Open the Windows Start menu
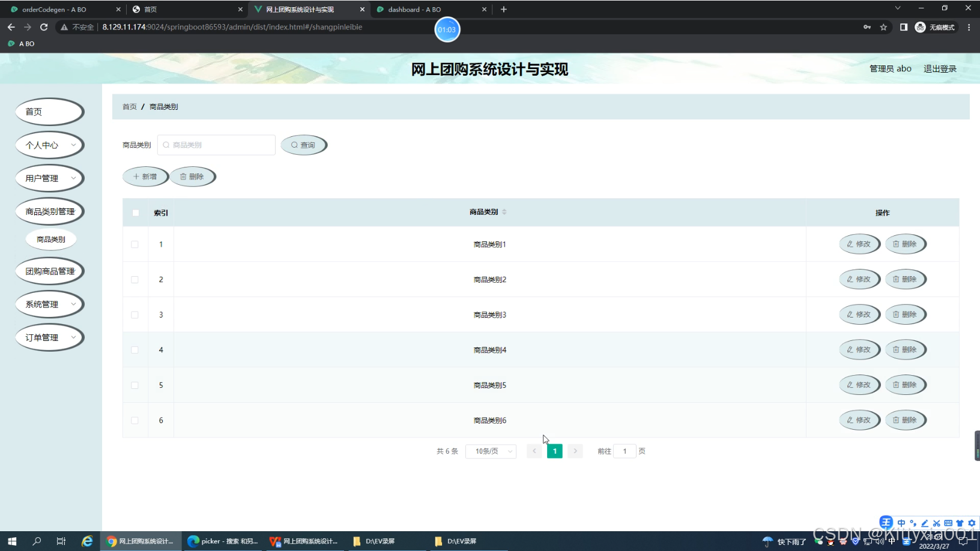The image size is (980, 551). pyautogui.click(x=12, y=541)
